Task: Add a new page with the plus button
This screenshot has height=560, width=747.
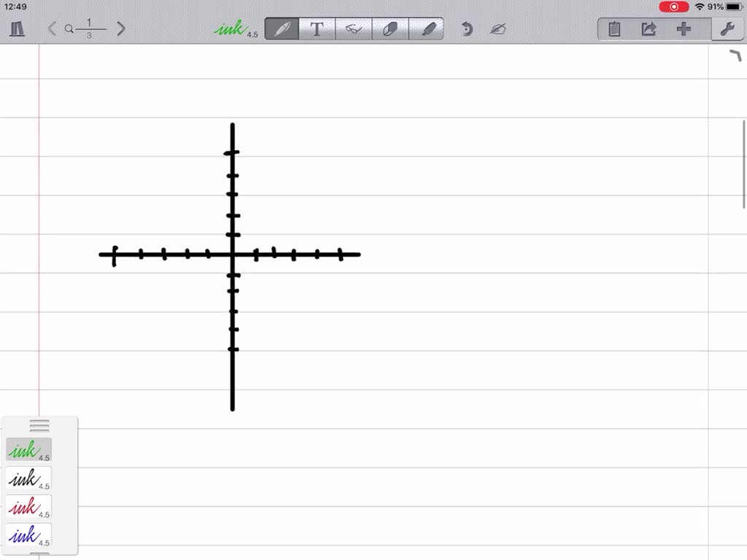Action: 684,28
